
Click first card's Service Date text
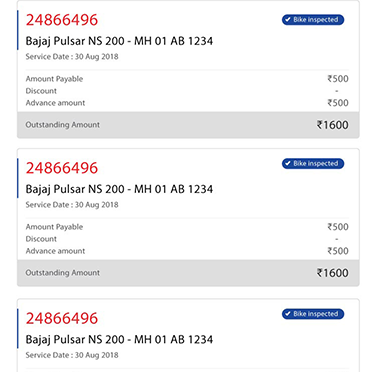(72, 57)
